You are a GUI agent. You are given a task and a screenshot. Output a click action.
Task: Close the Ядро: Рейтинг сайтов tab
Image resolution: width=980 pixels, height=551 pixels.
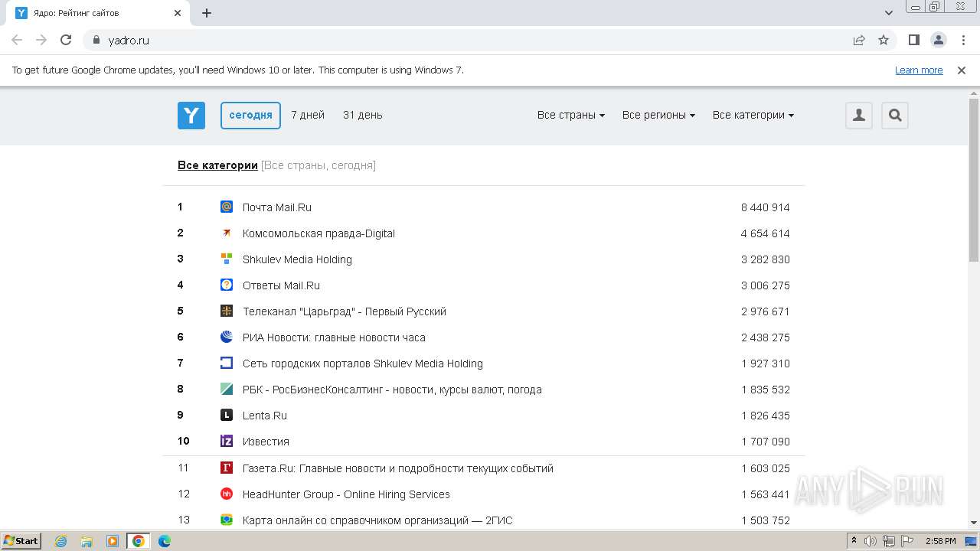pyautogui.click(x=177, y=13)
